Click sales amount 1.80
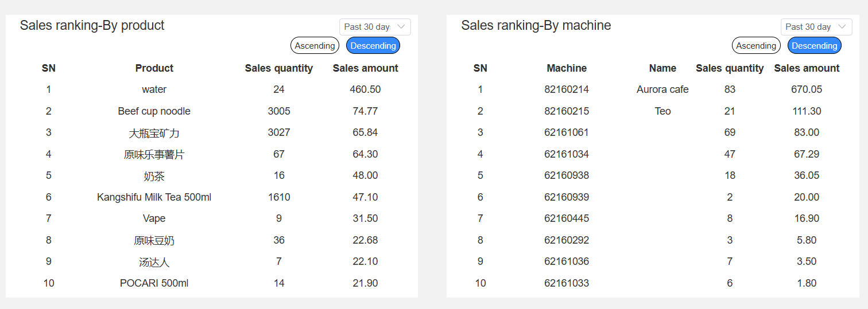This screenshot has width=868, height=309. coord(807,283)
